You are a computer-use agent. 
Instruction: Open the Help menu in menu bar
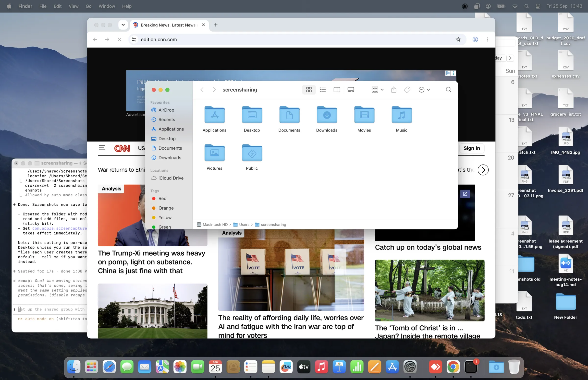pos(127,6)
